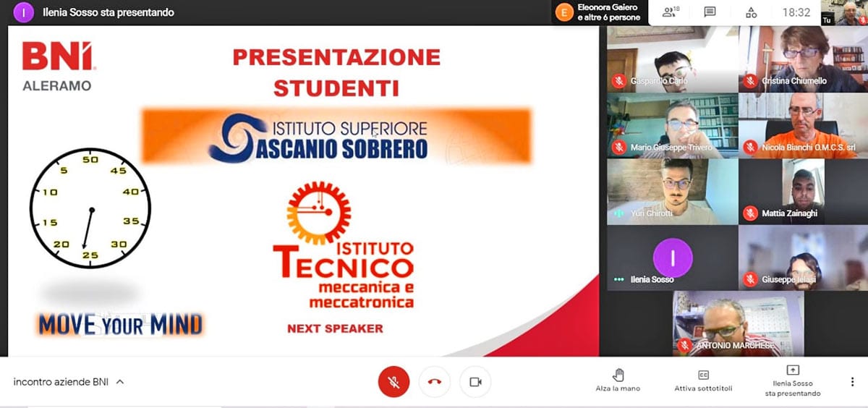Viewport: 868px width, 408px height.
Task: Click audio indicator on Yuri Ghirotti tile
Action: (x=618, y=213)
